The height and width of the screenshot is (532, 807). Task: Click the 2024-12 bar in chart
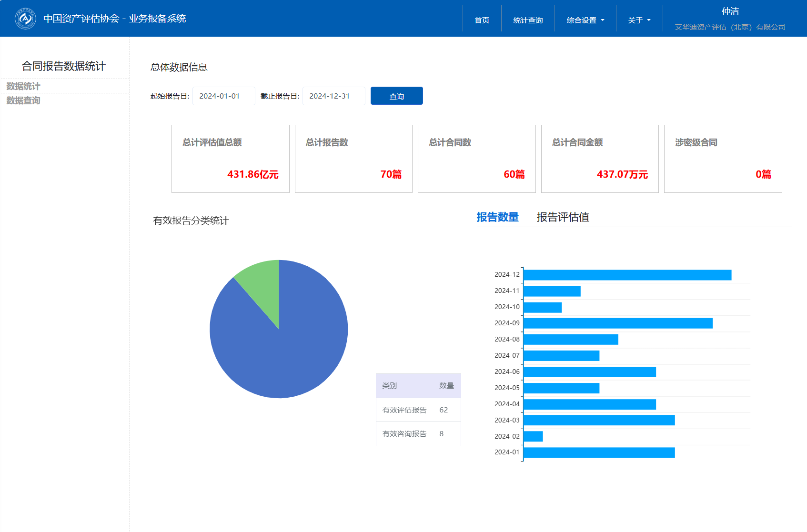click(627, 275)
